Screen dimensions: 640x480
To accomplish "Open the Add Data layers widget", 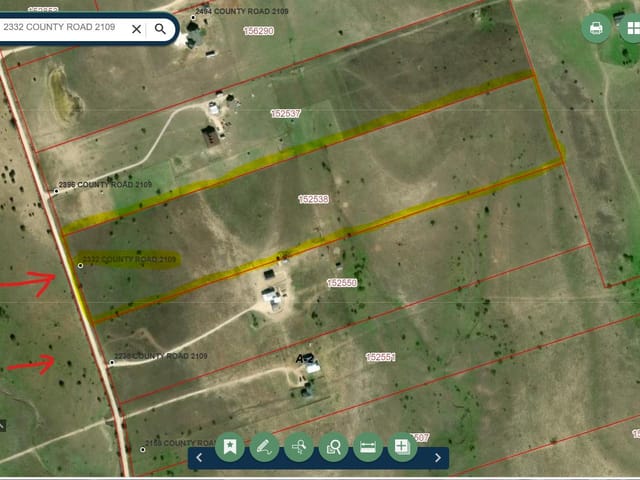I will 402,447.
